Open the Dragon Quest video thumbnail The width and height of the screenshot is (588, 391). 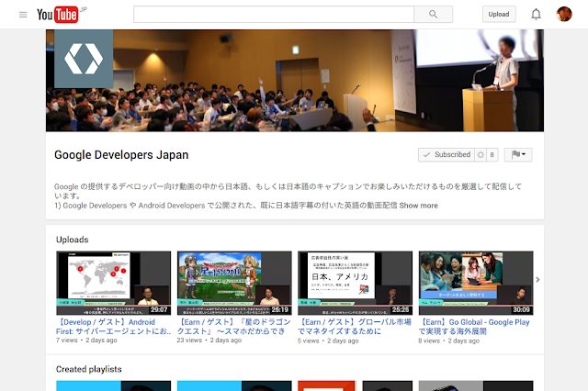click(234, 283)
